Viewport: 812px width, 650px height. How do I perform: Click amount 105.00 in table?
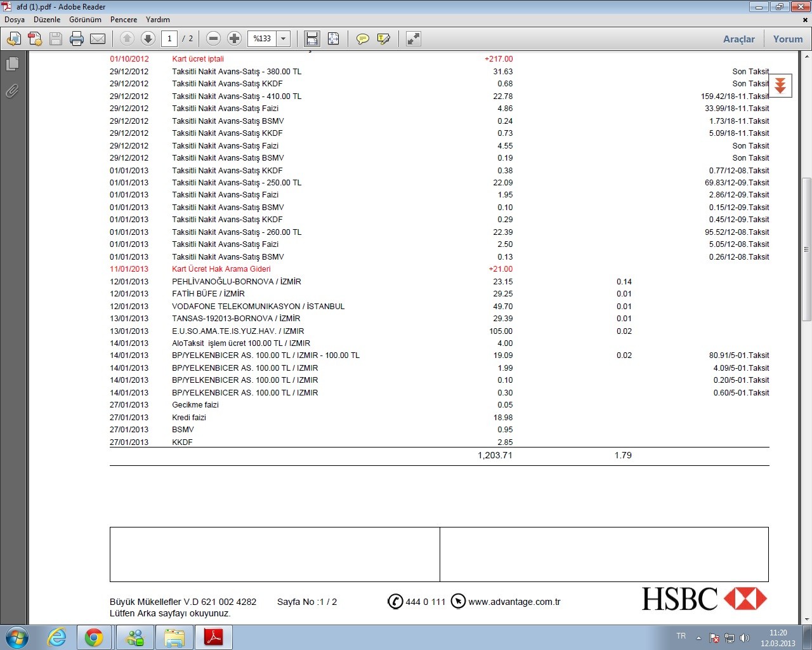click(x=501, y=331)
